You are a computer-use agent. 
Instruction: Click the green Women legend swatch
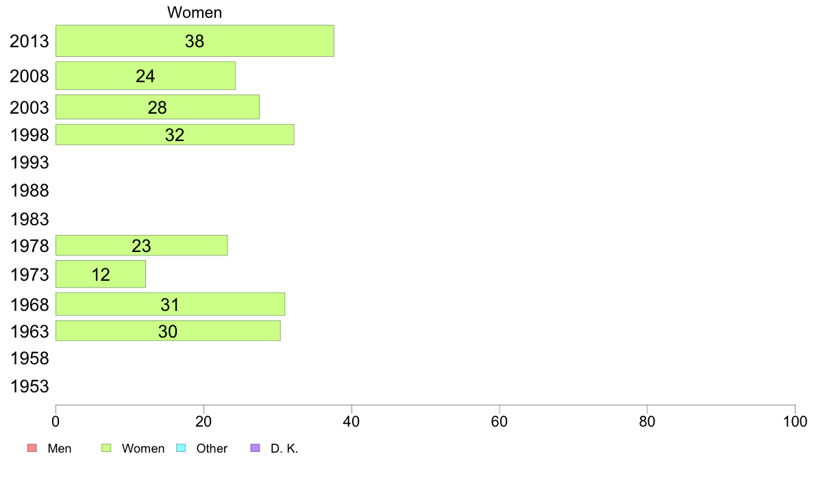click(x=106, y=449)
